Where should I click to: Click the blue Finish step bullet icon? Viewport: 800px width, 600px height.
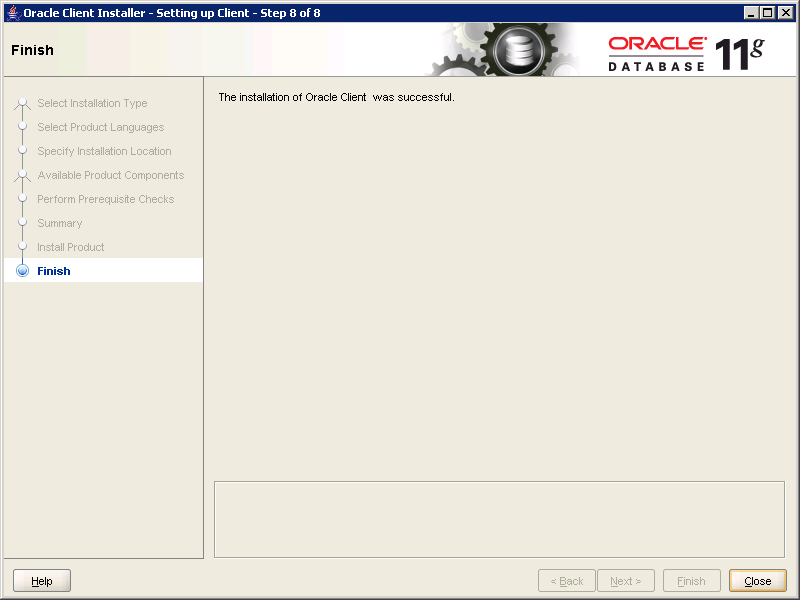(x=22, y=270)
